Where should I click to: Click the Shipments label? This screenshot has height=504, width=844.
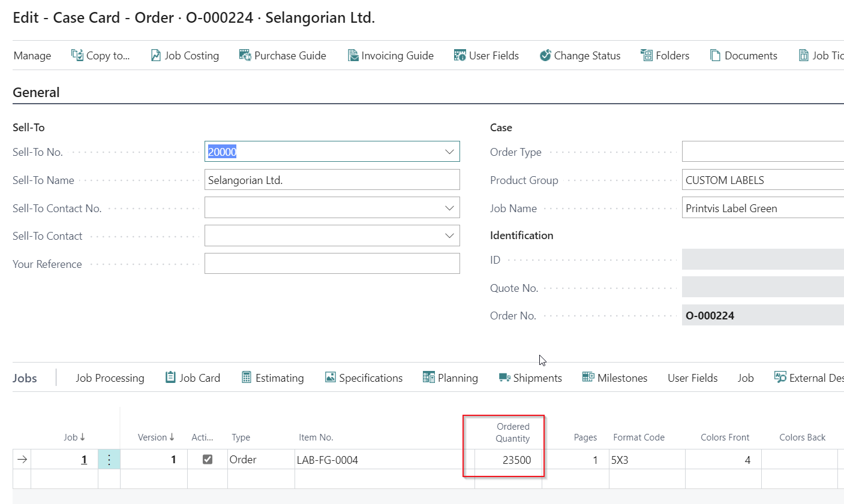click(537, 378)
